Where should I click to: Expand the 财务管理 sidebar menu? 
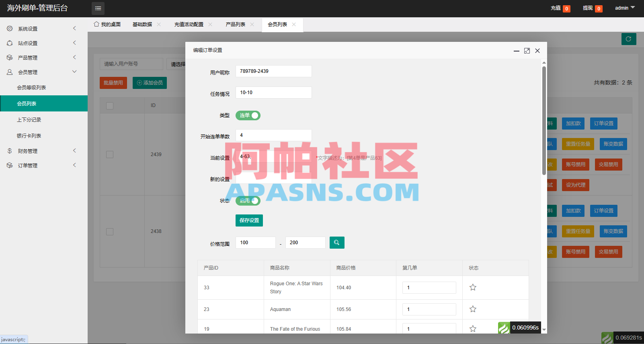click(x=44, y=151)
